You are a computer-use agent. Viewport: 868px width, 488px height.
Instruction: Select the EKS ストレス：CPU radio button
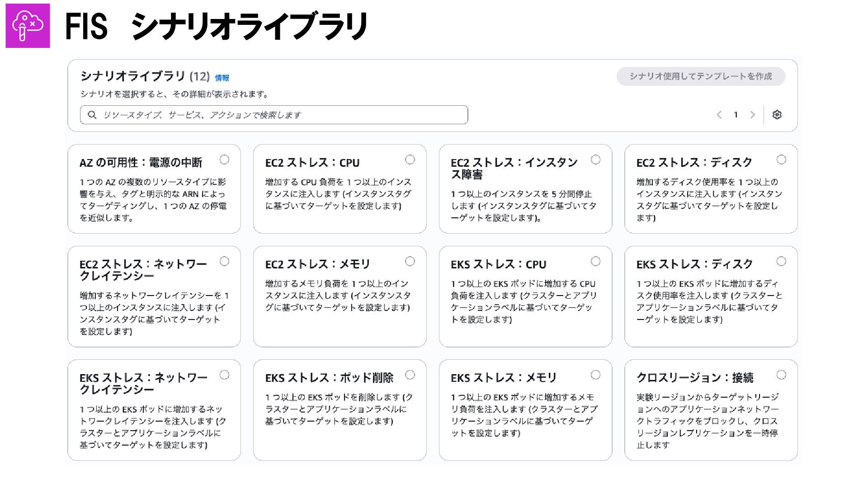[596, 261]
